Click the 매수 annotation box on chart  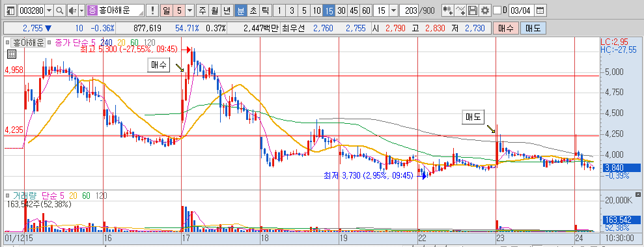coord(158,65)
